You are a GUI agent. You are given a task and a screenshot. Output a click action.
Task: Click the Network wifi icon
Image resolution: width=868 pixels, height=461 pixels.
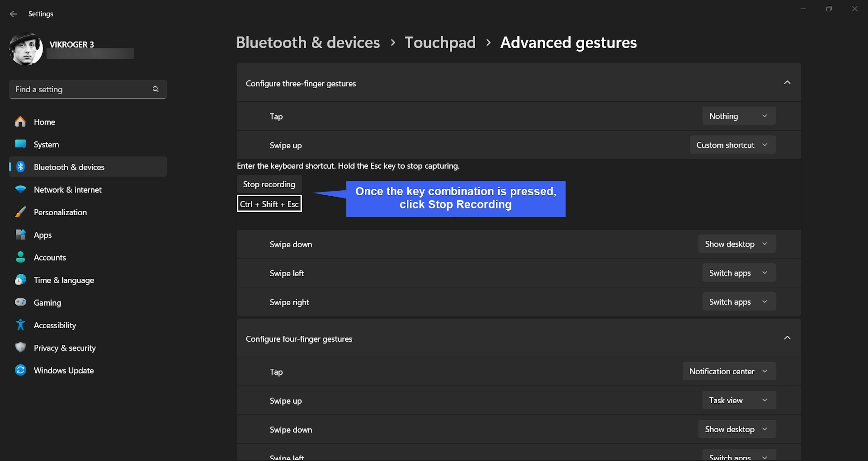pyautogui.click(x=20, y=189)
